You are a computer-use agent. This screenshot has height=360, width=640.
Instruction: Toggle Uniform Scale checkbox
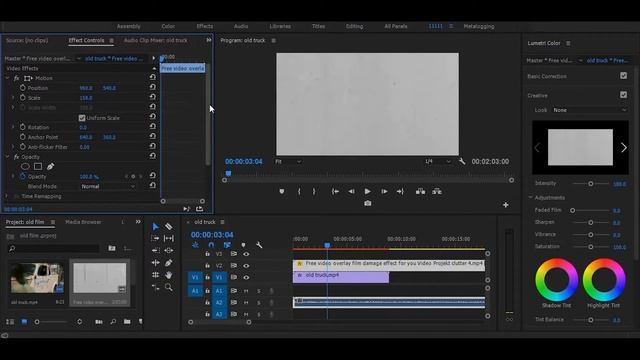pyautogui.click(x=82, y=118)
